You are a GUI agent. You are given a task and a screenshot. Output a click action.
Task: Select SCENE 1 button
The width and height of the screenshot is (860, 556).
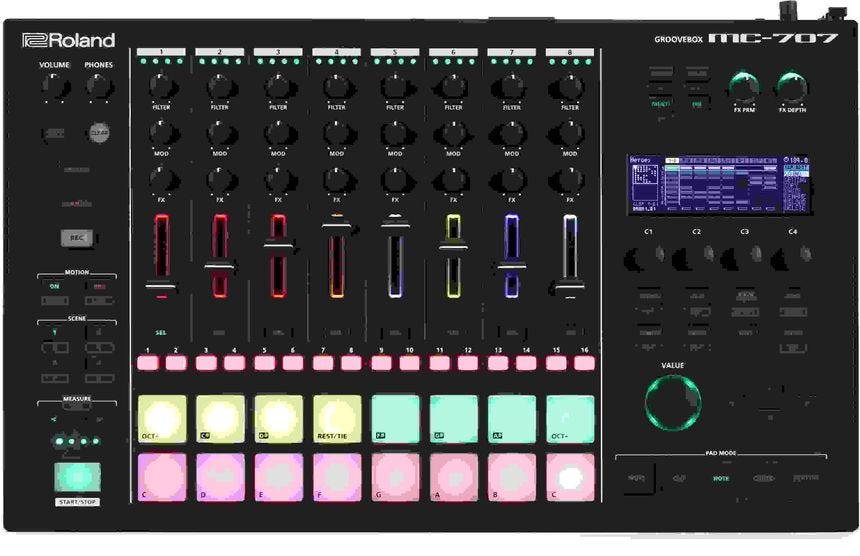(x=55, y=332)
